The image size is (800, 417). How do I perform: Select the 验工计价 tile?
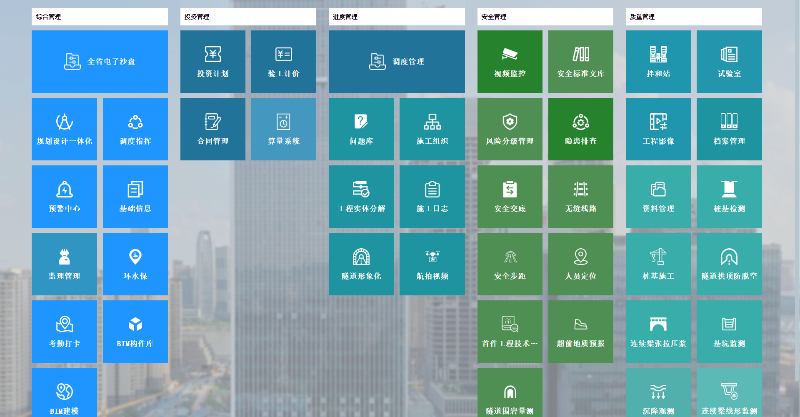(283, 61)
